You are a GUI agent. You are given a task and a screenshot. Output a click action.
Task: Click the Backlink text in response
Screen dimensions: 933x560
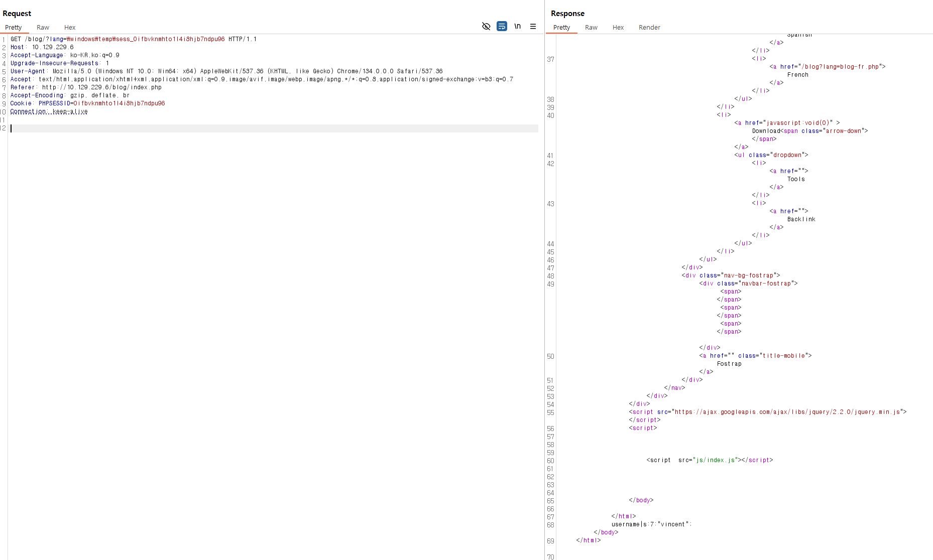coord(801,219)
